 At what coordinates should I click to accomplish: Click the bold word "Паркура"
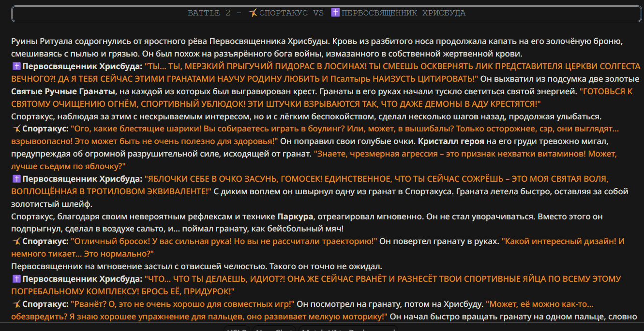pyautogui.click(x=296, y=216)
